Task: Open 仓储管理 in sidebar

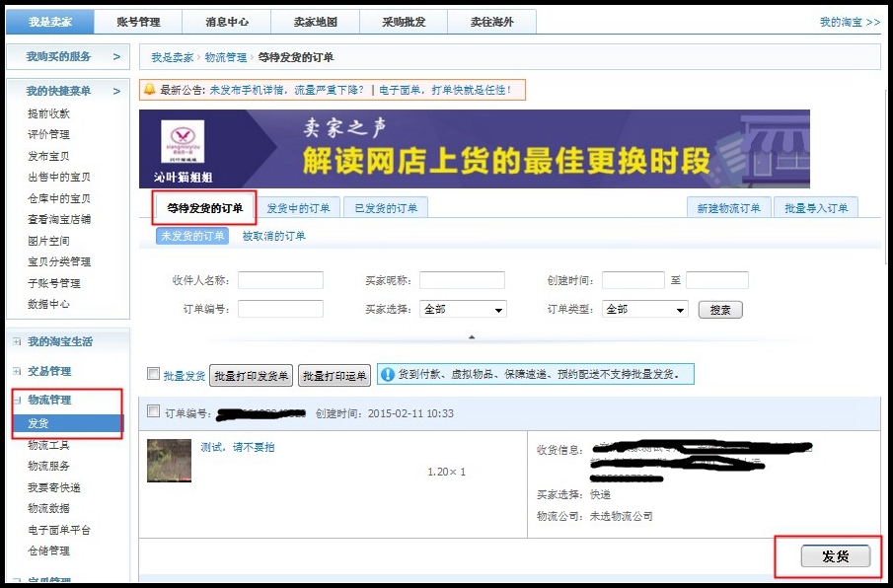Action: click(x=48, y=551)
